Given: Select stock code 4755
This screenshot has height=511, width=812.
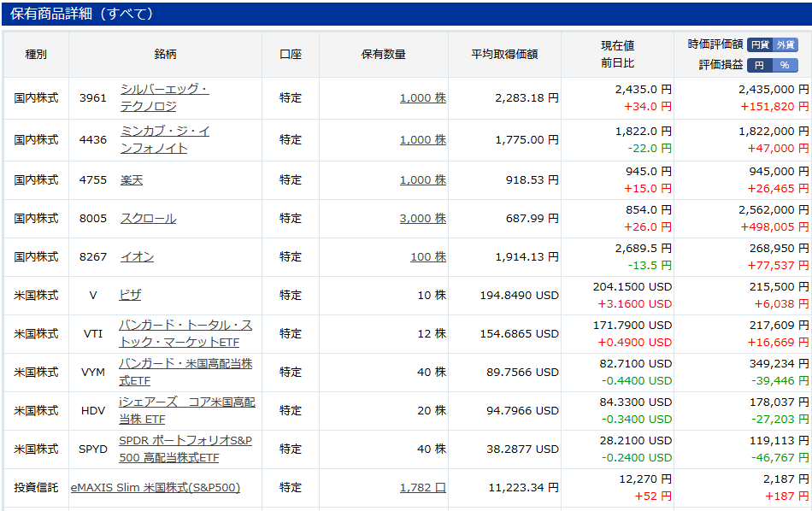Looking at the screenshot, I should pos(93,179).
